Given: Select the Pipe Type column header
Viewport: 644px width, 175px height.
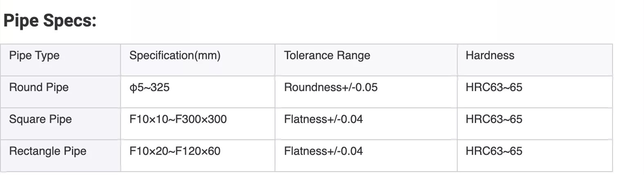Looking at the screenshot, I should pos(34,56).
